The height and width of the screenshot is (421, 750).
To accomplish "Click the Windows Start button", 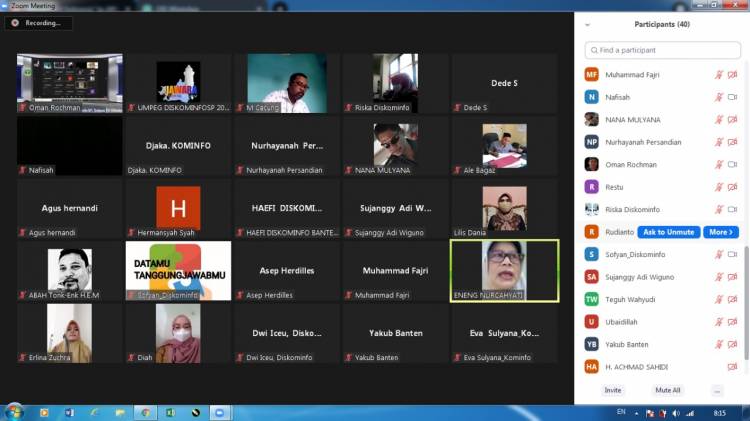I will pos(14,412).
